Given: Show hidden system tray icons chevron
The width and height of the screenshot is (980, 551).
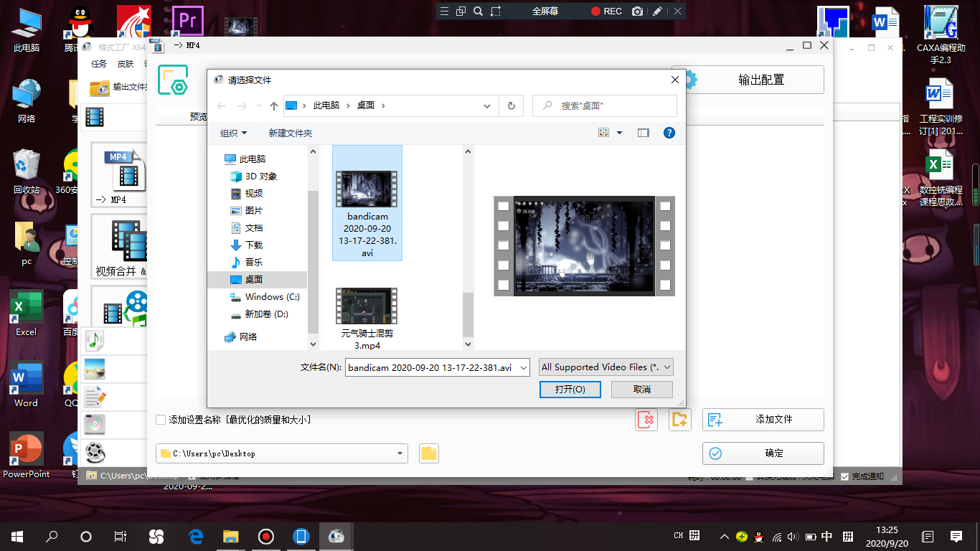Looking at the screenshot, I should click(x=725, y=536).
